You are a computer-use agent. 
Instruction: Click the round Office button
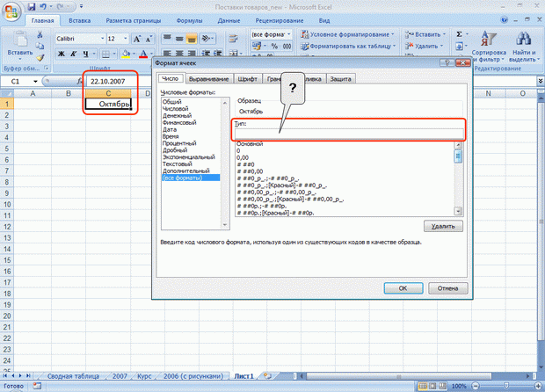(x=11, y=11)
